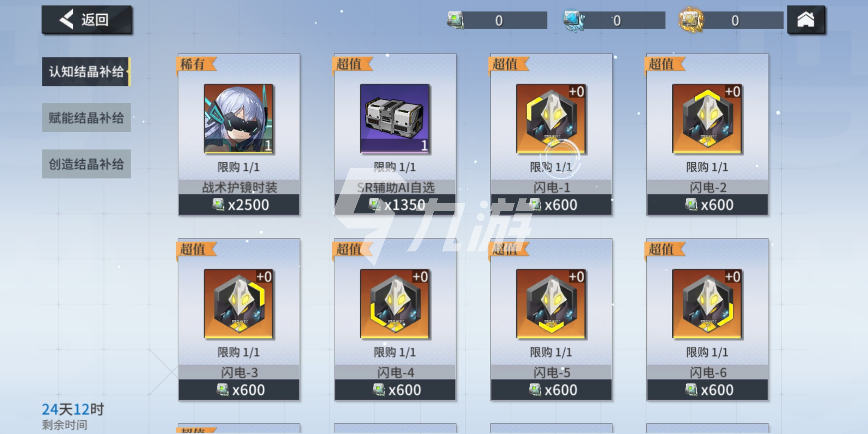Buy 闪电-6 via x600 price bar
Image resolution: width=868 pixels, height=434 pixels.
coord(707,390)
